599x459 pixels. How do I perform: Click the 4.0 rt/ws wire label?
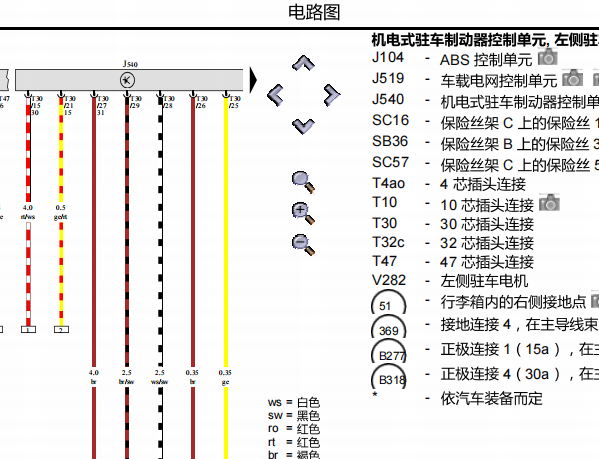[28, 212]
